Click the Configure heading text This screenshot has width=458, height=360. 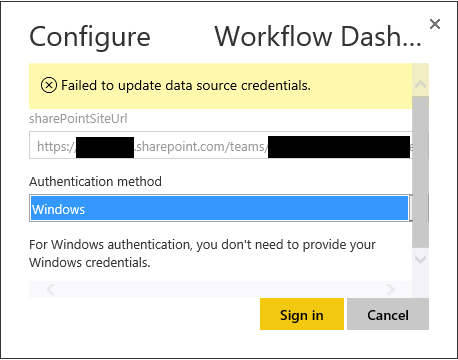[90, 38]
